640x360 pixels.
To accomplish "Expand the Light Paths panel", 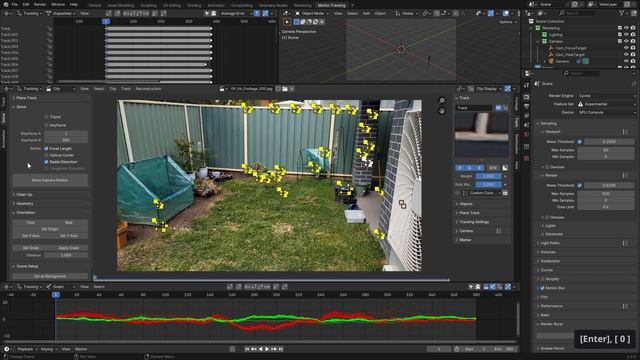I will click(x=549, y=243).
